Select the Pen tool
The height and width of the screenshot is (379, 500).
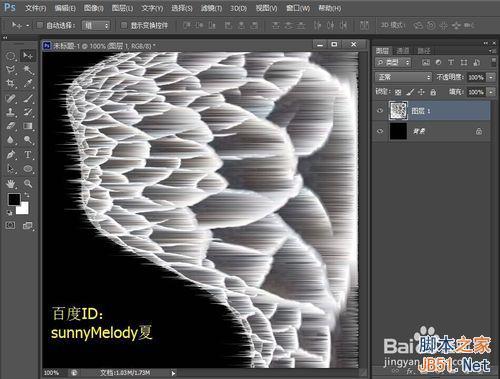click(11, 155)
